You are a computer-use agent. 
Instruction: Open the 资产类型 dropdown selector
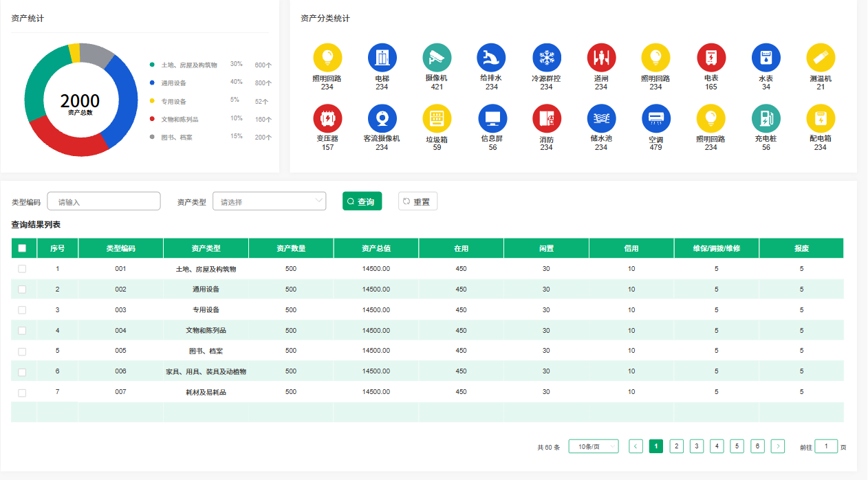pyautogui.click(x=269, y=201)
